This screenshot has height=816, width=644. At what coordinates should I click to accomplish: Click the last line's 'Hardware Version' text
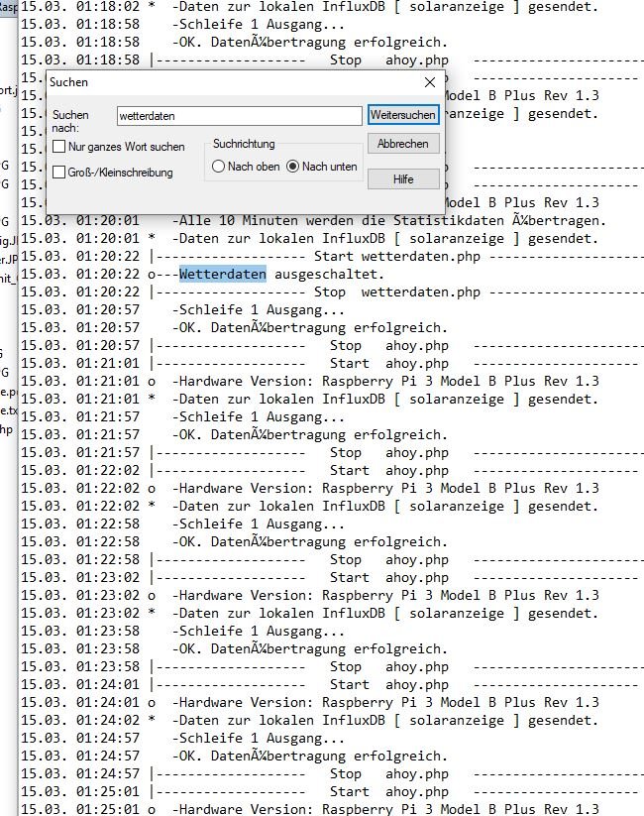[240, 809]
